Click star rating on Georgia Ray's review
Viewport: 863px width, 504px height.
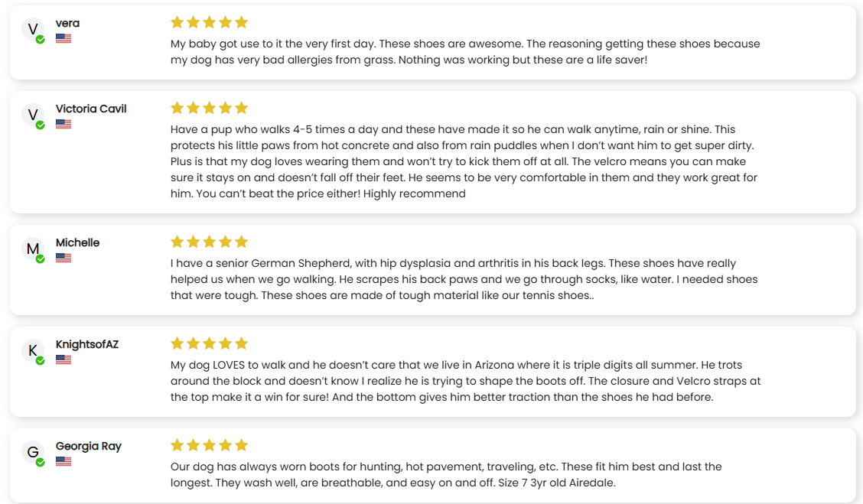pyautogui.click(x=209, y=445)
